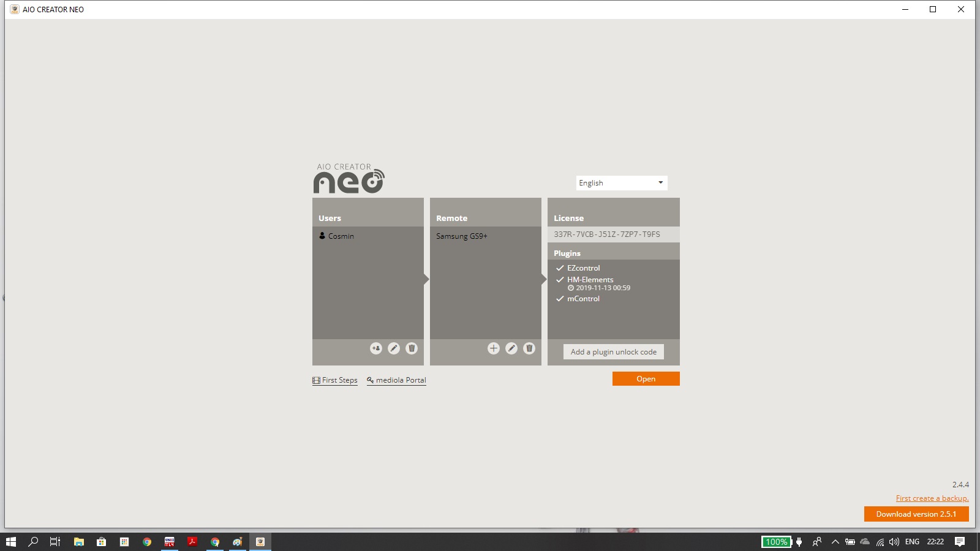Switch to the running Chrome window on taskbar
Viewport: 980px width, 551px height.
(x=215, y=542)
